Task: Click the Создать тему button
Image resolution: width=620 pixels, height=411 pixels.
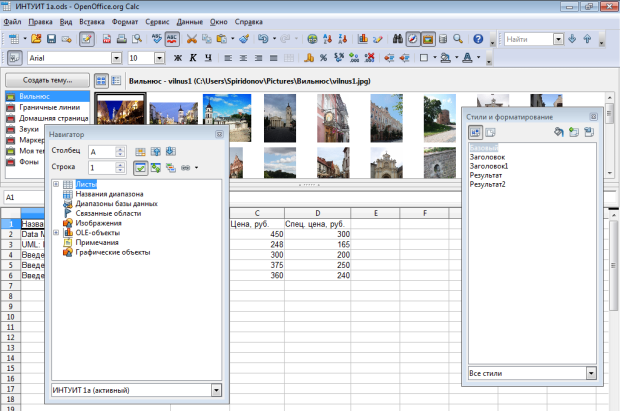Action: (x=46, y=80)
